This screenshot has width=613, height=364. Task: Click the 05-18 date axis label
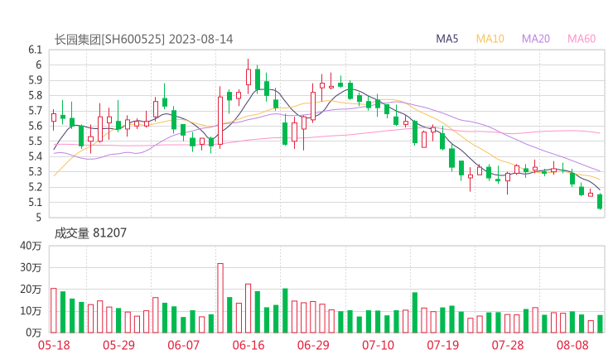54,345
